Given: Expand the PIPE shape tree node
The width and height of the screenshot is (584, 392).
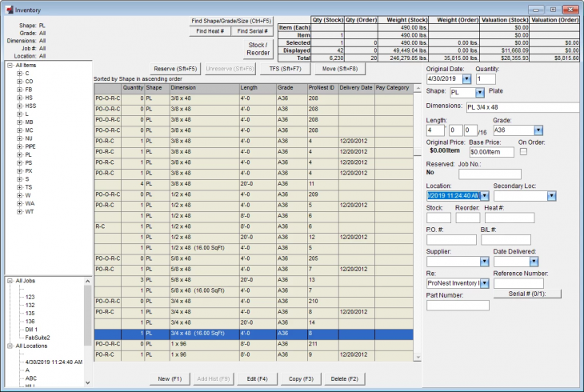Looking at the screenshot, I should pyautogui.click(x=19, y=146).
